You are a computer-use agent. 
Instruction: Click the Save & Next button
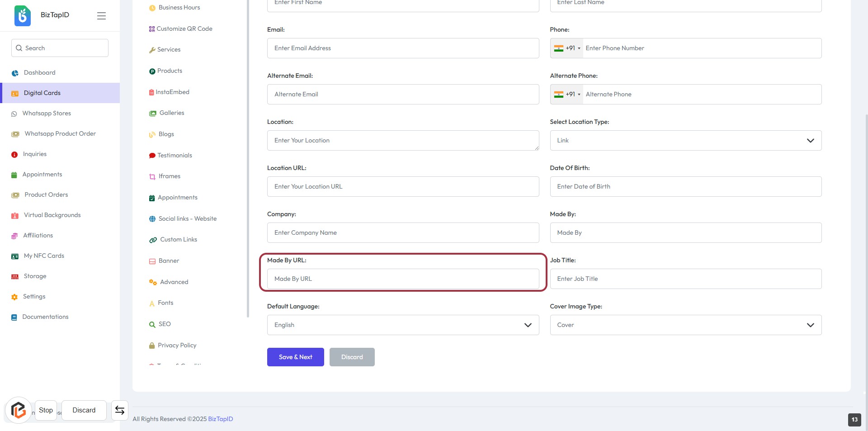(x=295, y=357)
